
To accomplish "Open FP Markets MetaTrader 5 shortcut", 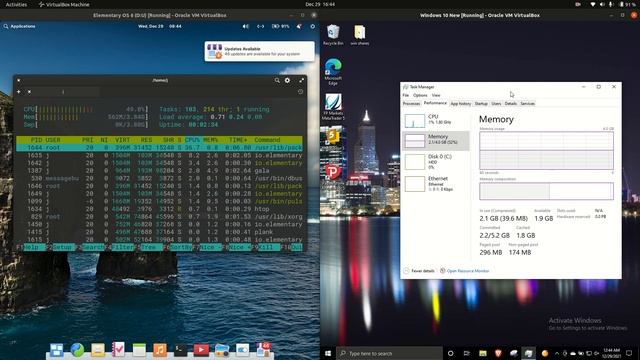I will pos(333,107).
